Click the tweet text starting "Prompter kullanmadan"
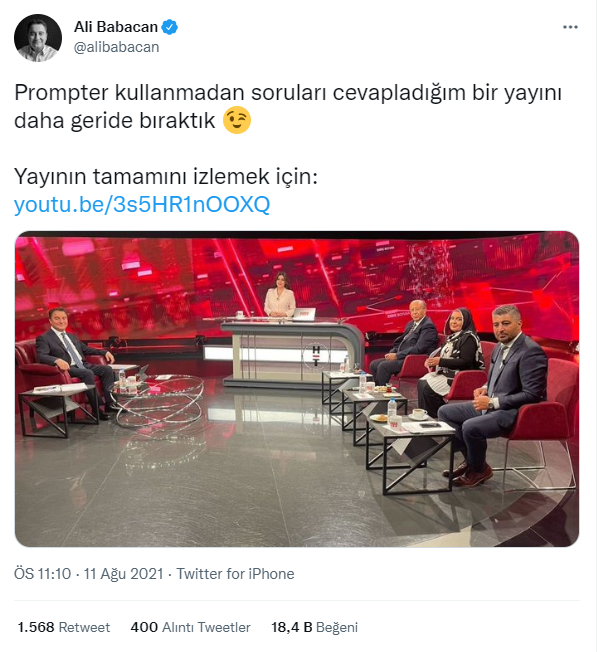Screen dimensions: 597x652 (x=288, y=106)
